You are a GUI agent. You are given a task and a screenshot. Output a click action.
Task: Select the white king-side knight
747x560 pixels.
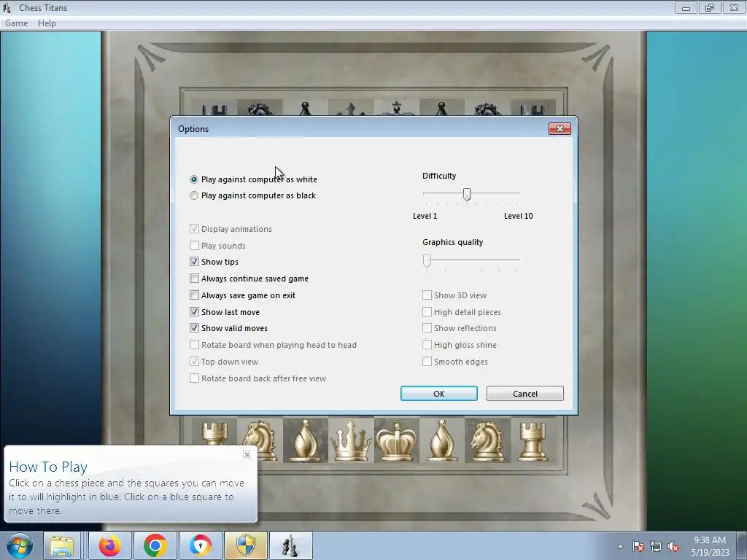[x=487, y=440]
